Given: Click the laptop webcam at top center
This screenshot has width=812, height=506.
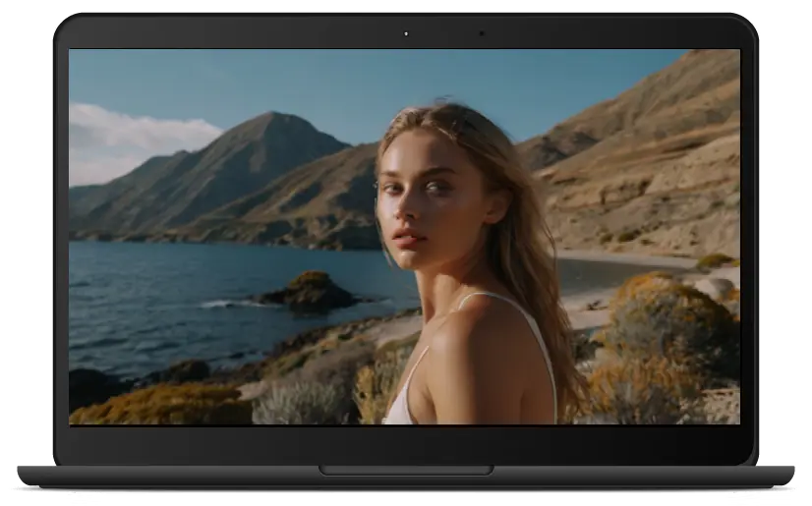Looking at the screenshot, I should click(x=405, y=33).
